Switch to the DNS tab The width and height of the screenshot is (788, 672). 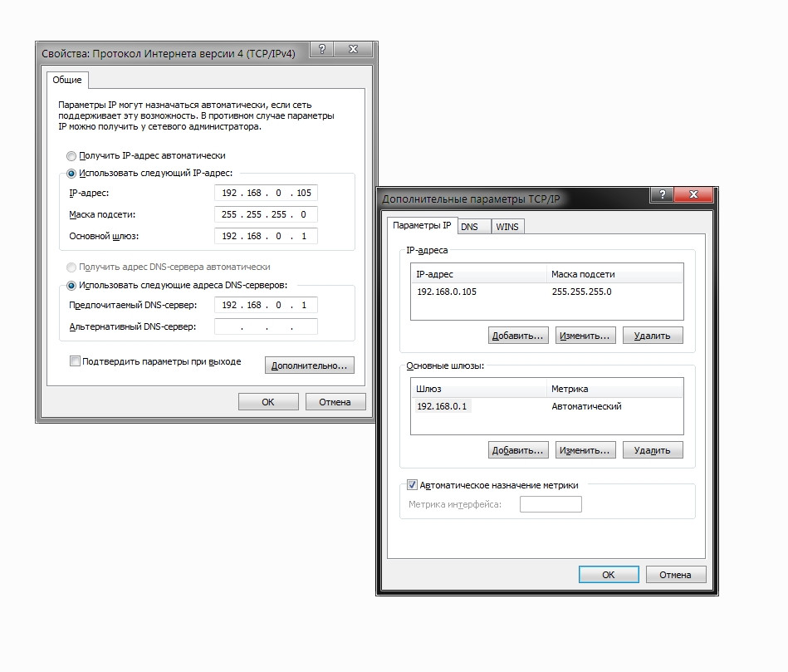tap(470, 227)
